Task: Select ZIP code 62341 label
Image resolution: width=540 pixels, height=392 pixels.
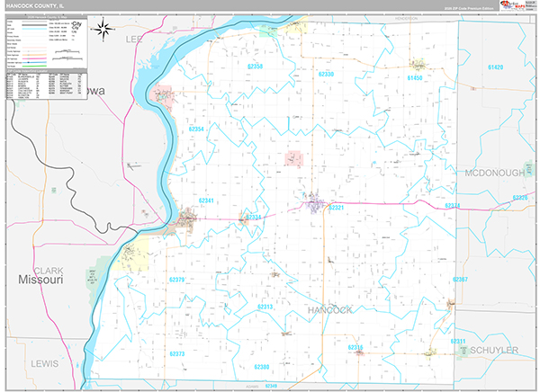Action: 206,200
